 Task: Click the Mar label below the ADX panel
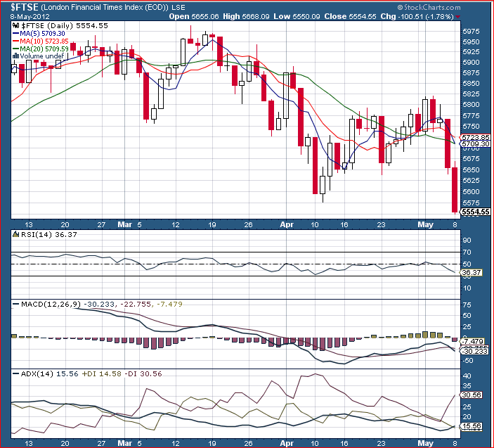coord(125,443)
